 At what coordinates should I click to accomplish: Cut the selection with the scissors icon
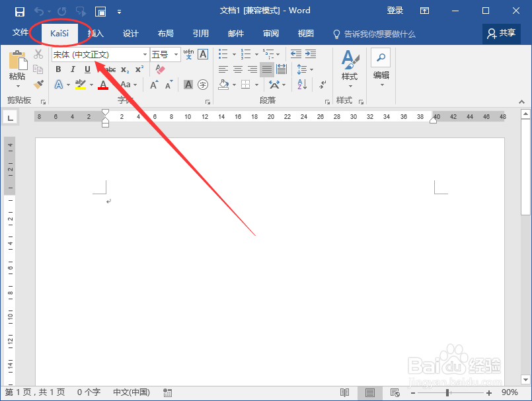click(38, 54)
